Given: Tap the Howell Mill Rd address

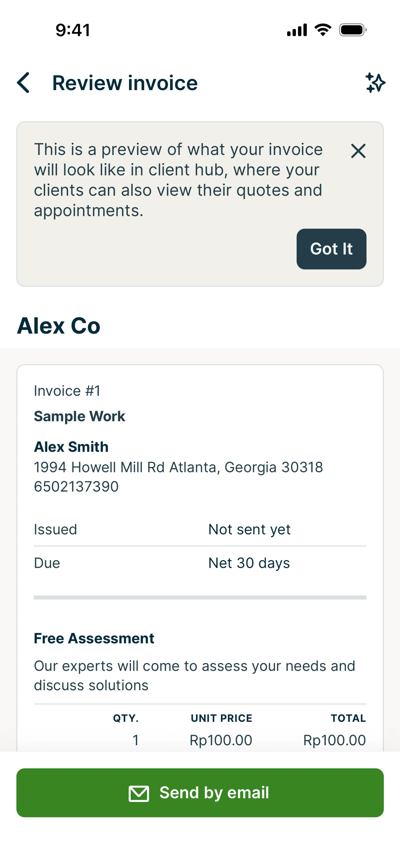Looking at the screenshot, I should click(178, 467).
